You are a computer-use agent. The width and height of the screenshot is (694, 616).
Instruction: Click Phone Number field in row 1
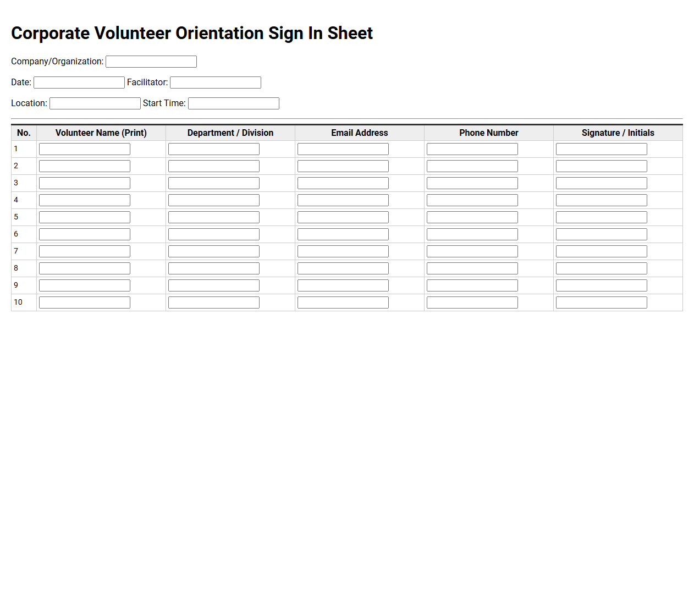[472, 149]
